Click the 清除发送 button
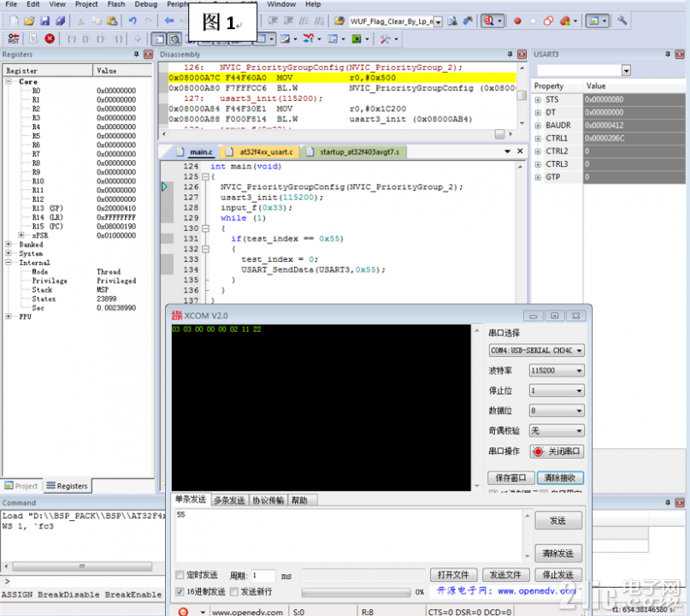Image resolution: width=690 pixels, height=616 pixels. click(558, 554)
